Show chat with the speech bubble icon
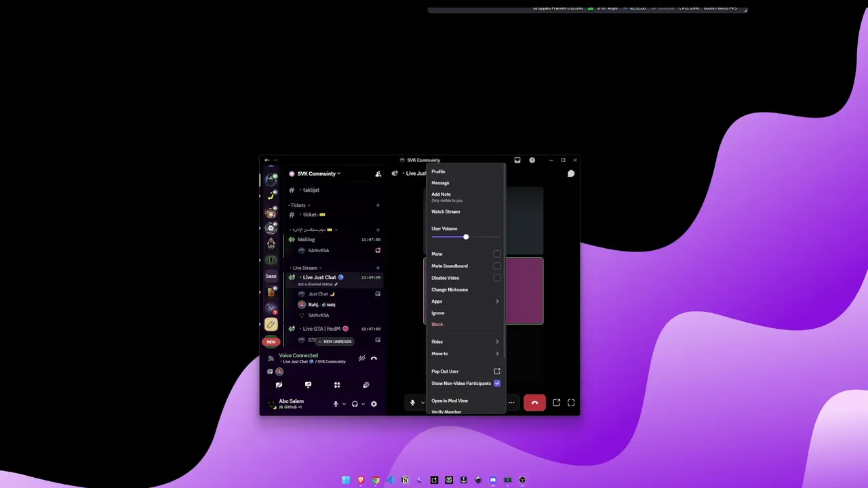 [x=571, y=174]
